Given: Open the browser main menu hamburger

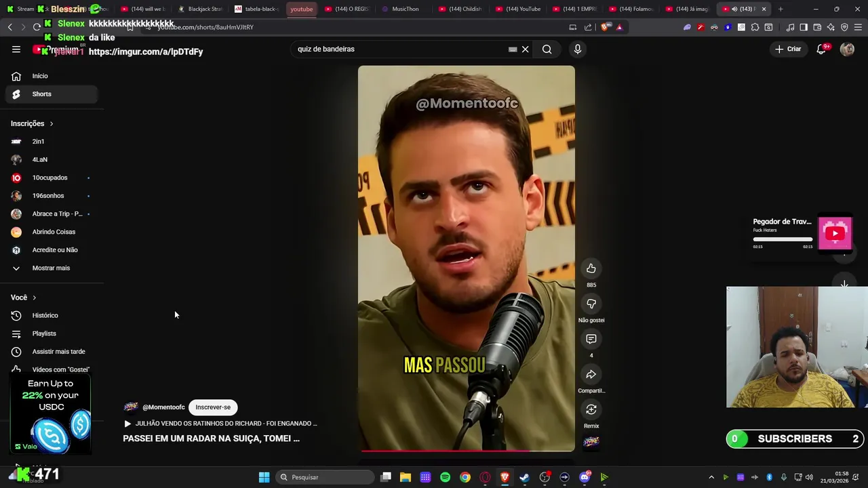Looking at the screenshot, I should point(858,27).
